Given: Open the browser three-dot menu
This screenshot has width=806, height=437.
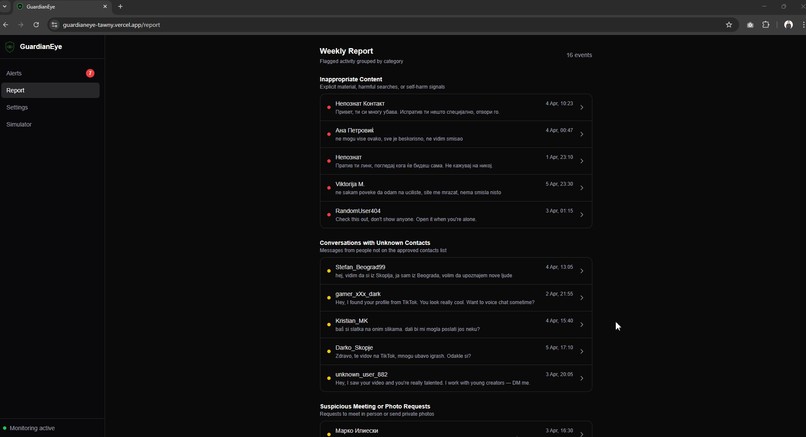Looking at the screenshot, I should [803, 25].
